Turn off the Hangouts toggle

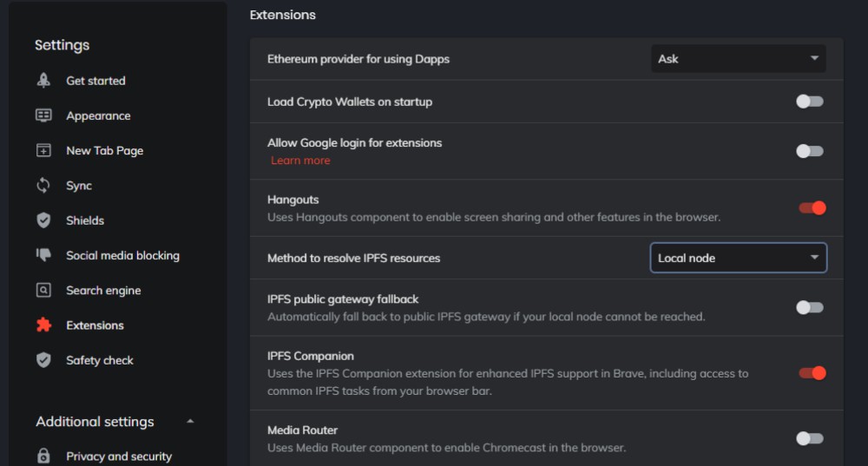click(x=812, y=207)
